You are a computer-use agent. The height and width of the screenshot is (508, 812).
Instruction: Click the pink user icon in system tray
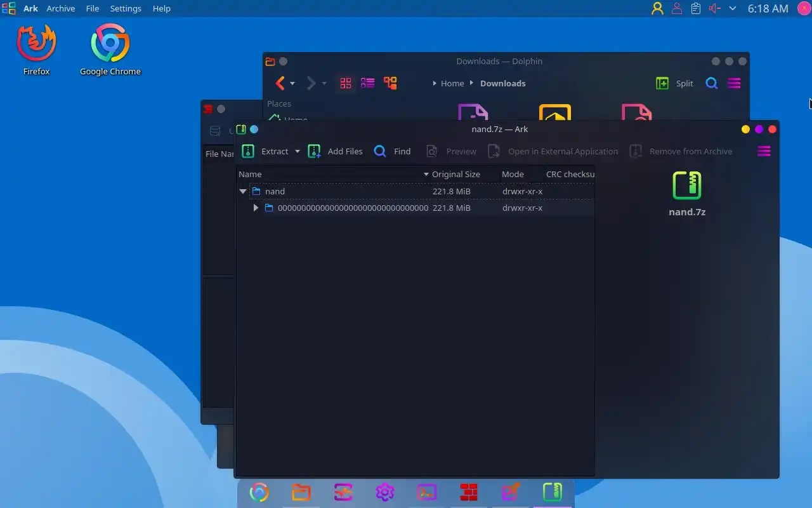[677, 8]
